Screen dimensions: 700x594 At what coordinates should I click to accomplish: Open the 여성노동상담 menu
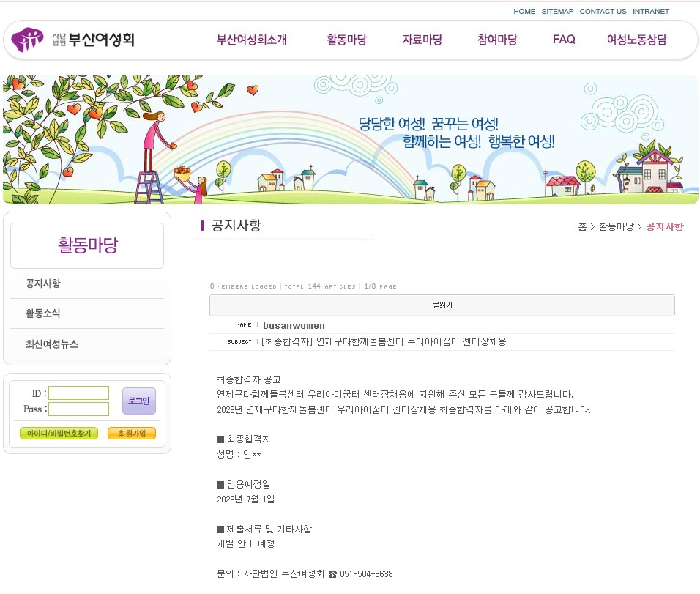pos(636,40)
